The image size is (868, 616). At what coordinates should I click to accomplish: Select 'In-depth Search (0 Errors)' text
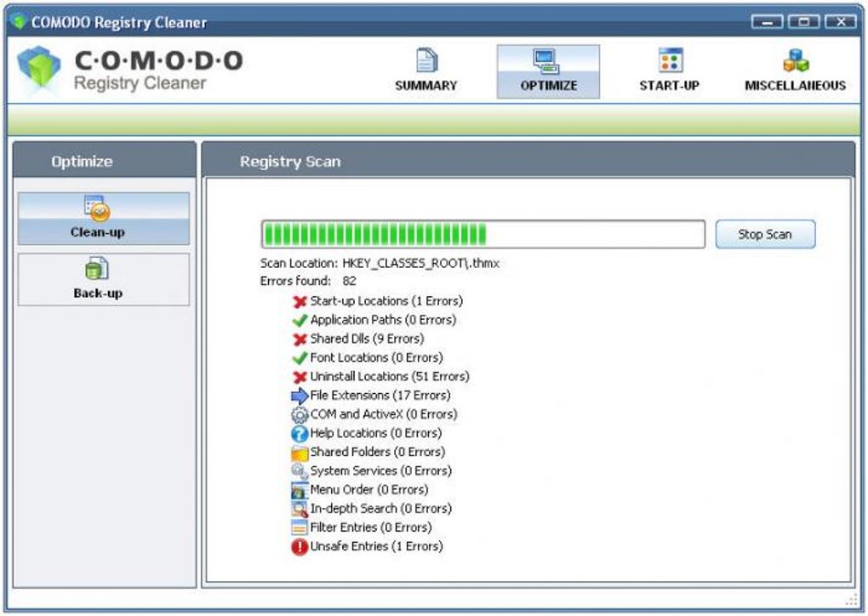click(x=381, y=508)
